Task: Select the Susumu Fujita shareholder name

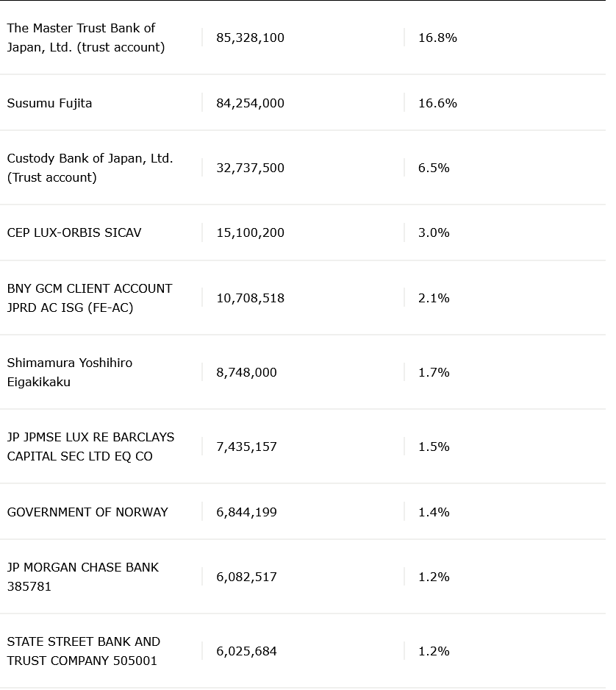Action: pos(50,103)
